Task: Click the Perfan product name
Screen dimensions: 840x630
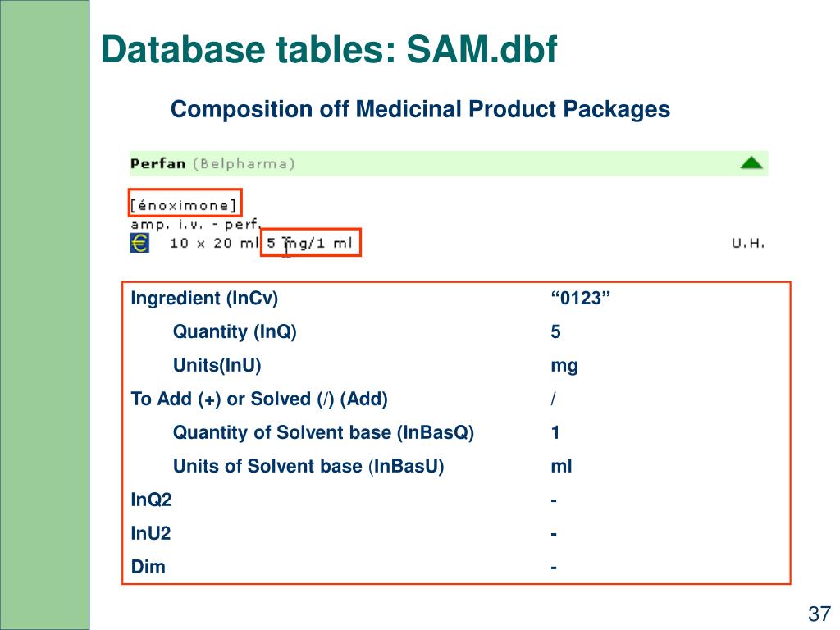Action: (x=157, y=163)
